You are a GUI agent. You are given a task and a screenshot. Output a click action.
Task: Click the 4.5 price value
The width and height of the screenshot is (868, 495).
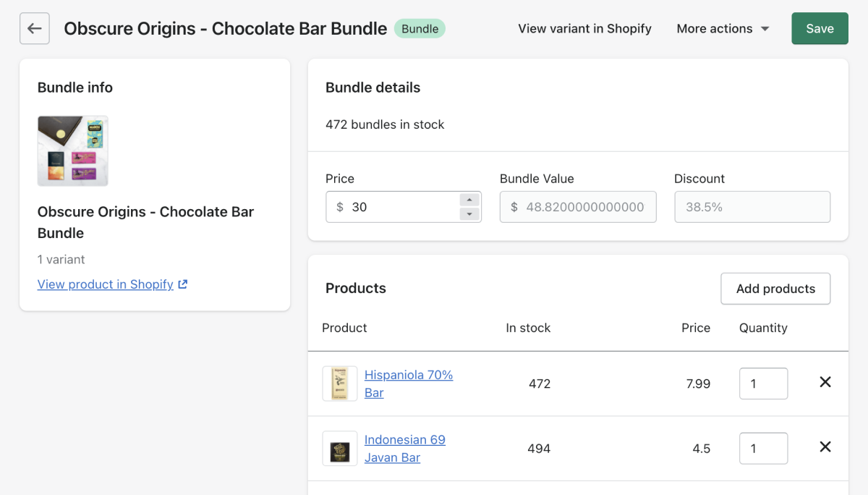pyautogui.click(x=701, y=449)
